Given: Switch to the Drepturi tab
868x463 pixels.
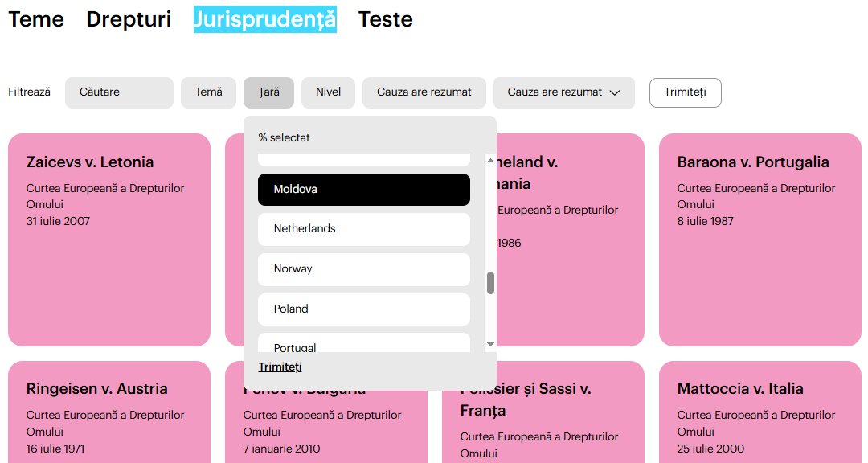Looking at the screenshot, I should coord(129,19).
